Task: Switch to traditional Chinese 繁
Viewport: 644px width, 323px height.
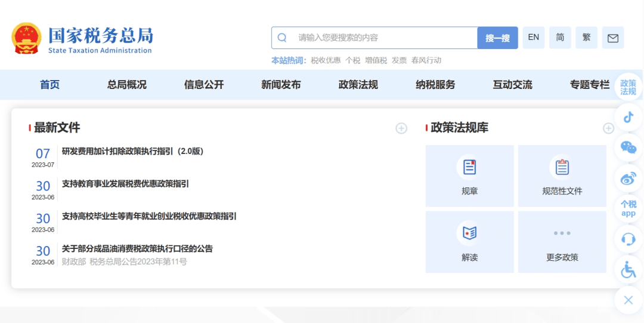Action: coord(586,38)
